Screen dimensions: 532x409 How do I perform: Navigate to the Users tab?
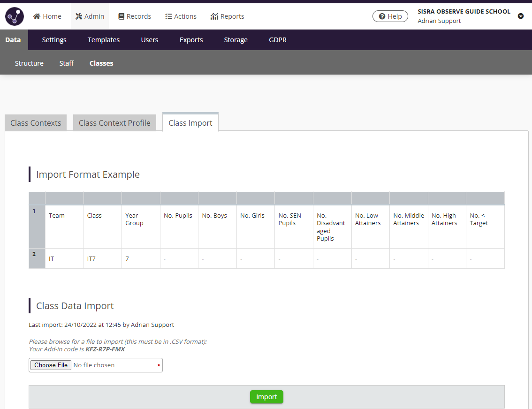[x=149, y=40]
